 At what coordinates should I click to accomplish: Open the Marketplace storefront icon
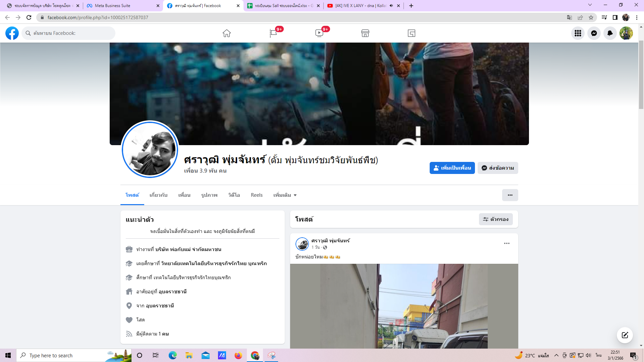[365, 33]
